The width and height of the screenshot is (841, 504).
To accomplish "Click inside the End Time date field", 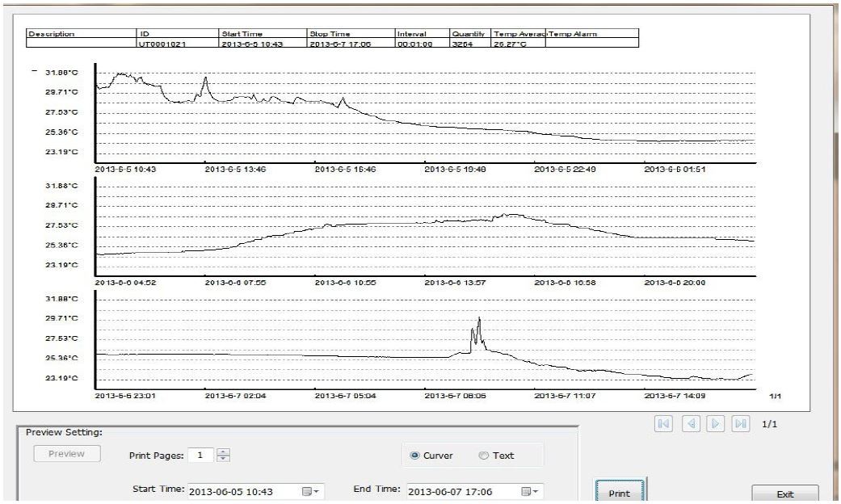I will 456,491.
